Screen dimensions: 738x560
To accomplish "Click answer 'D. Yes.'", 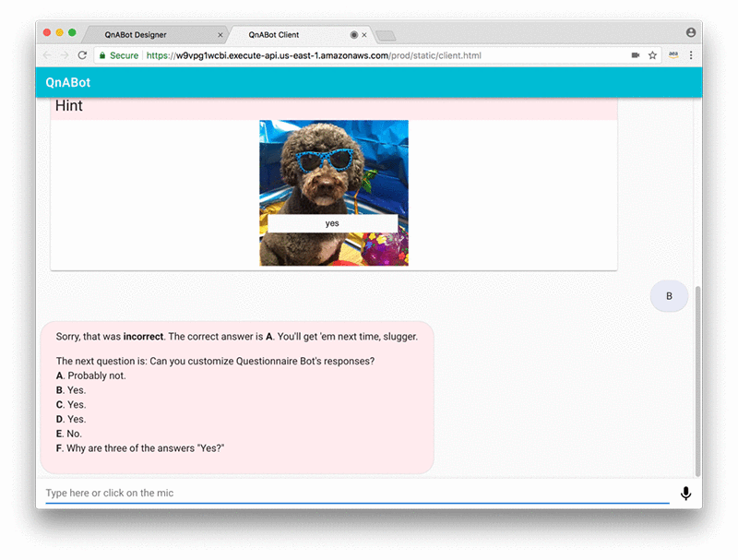I will click(71, 420).
